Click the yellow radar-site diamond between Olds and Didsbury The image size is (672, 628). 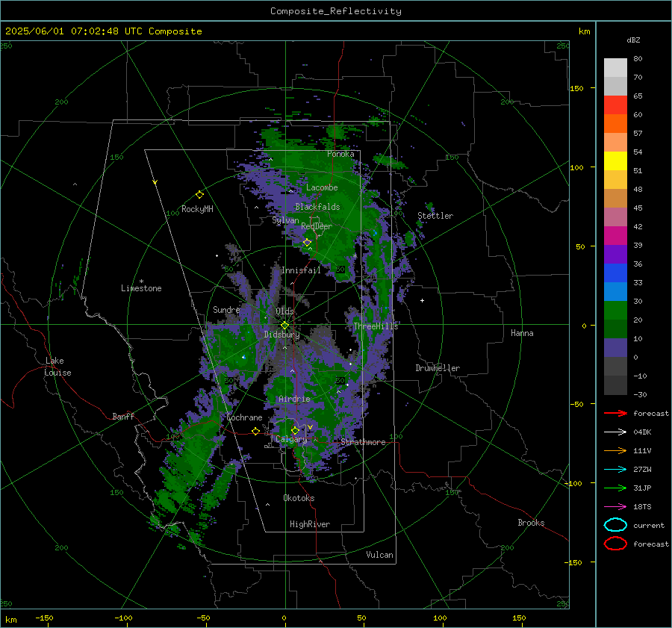tap(284, 326)
